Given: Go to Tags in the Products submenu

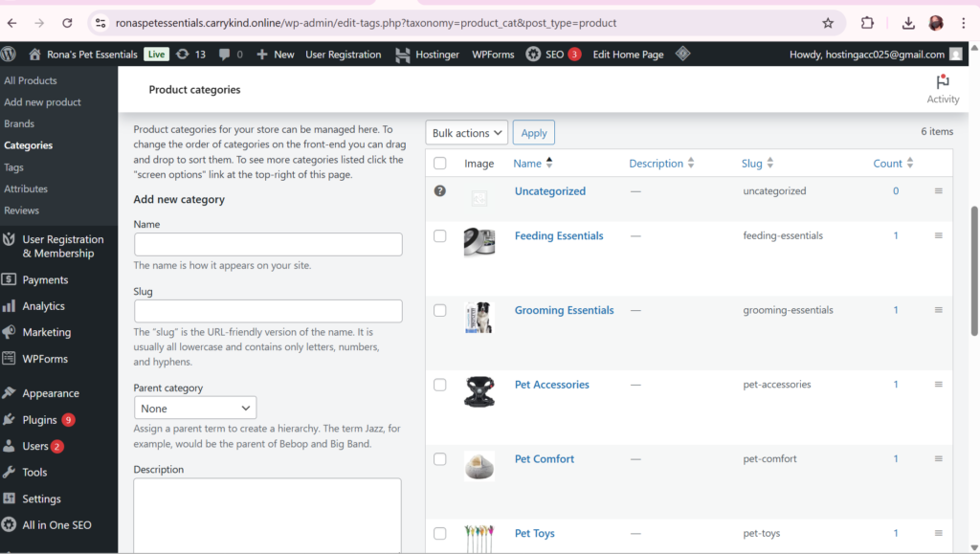Looking at the screenshot, I should pyautogui.click(x=13, y=167).
